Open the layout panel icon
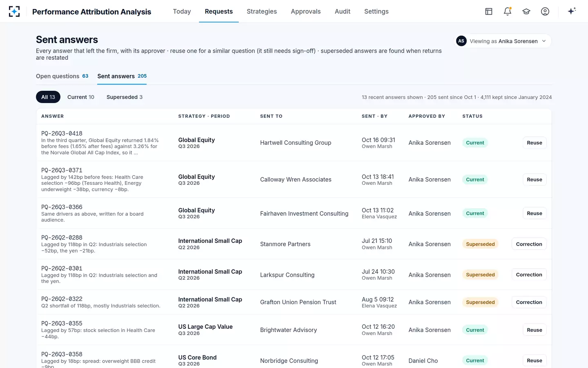The height and width of the screenshot is (368, 588). pyautogui.click(x=489, y=11)
